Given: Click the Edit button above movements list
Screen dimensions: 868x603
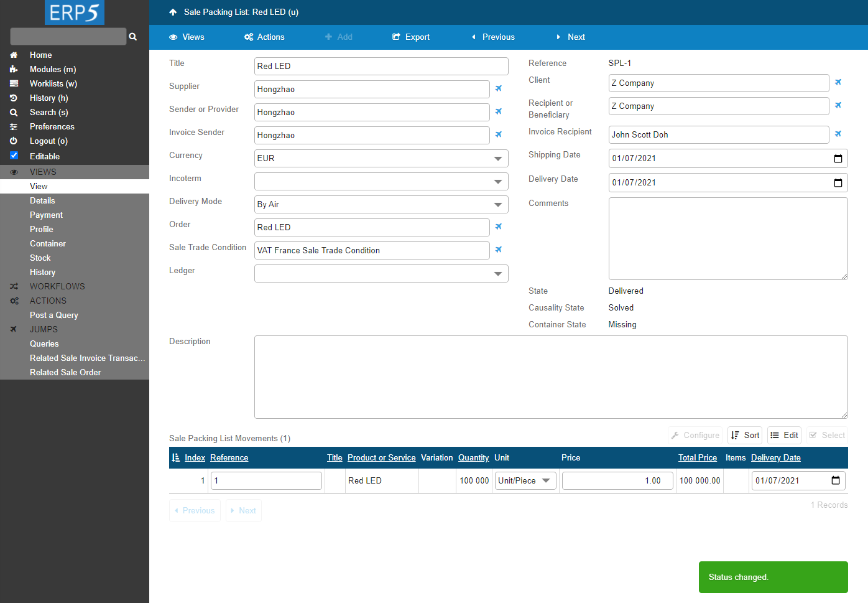Looking at the screenshot, I should point(784,435).
